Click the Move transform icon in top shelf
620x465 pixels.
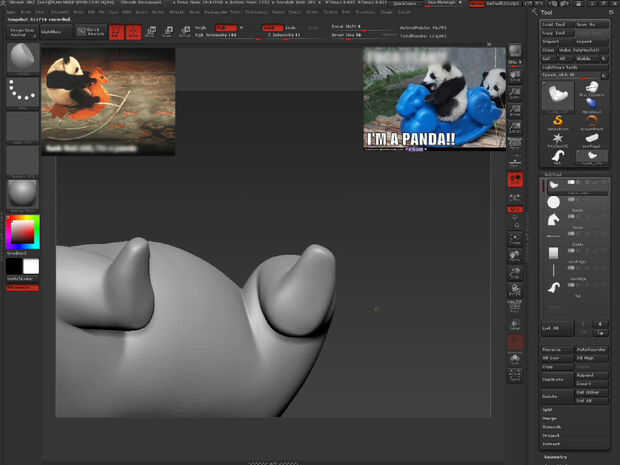(151, 32)
